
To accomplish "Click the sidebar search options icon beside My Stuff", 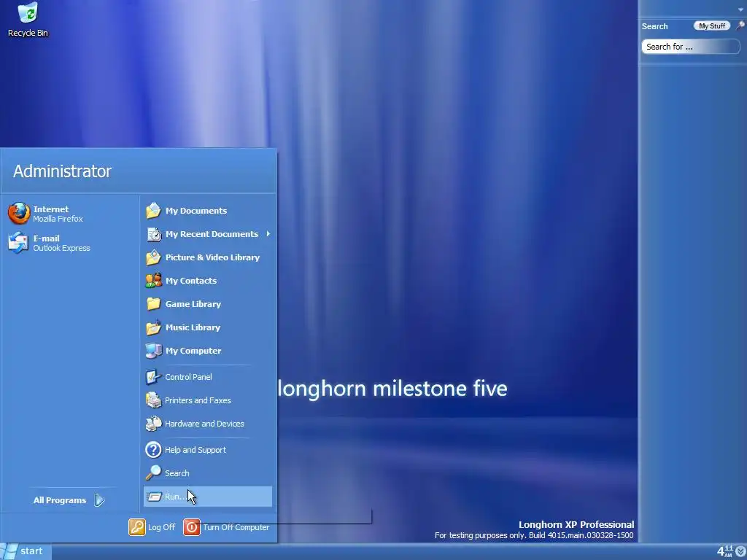I will 740,26.
